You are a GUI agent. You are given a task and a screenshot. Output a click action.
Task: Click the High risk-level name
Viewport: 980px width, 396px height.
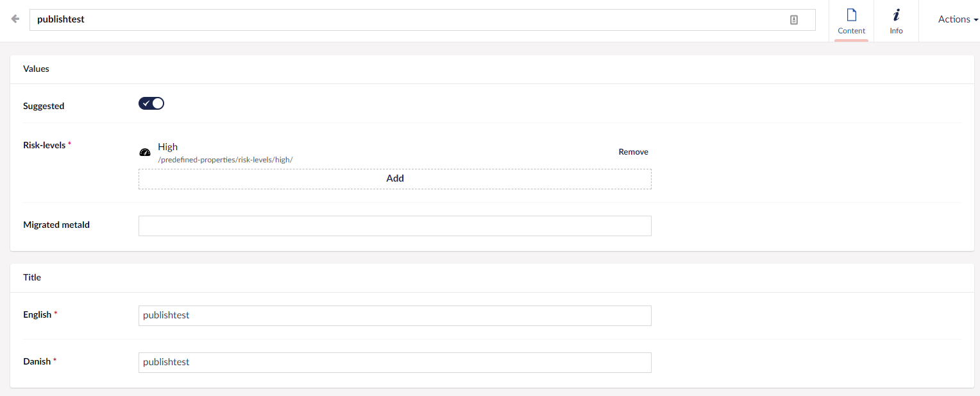[167, 147]
